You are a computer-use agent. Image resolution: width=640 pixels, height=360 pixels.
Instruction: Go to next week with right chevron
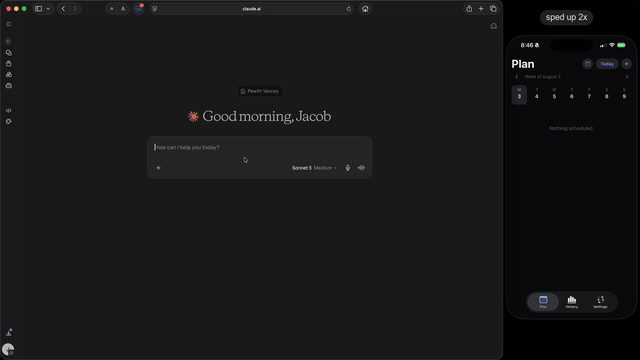[627, 77]
